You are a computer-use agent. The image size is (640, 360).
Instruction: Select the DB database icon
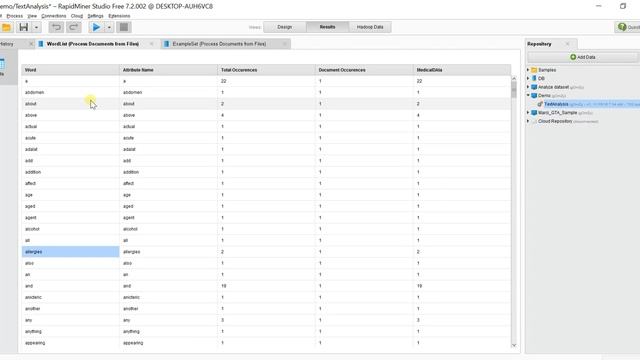534,78
